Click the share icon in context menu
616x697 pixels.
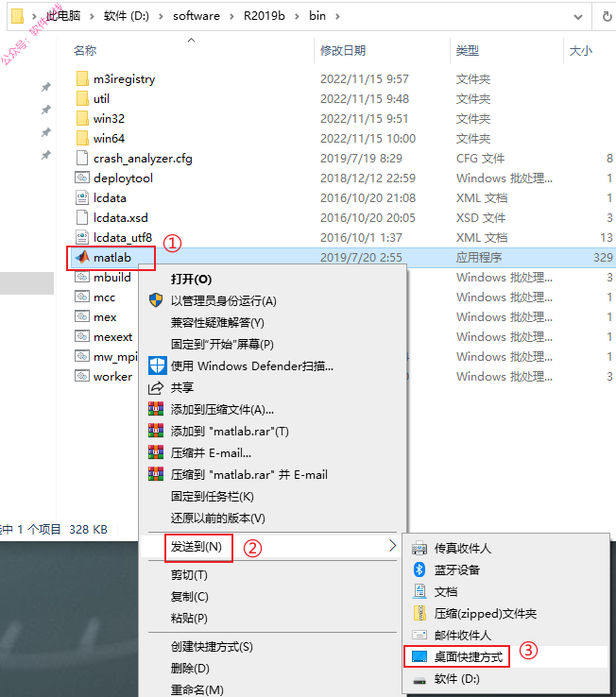click(156, 387)
